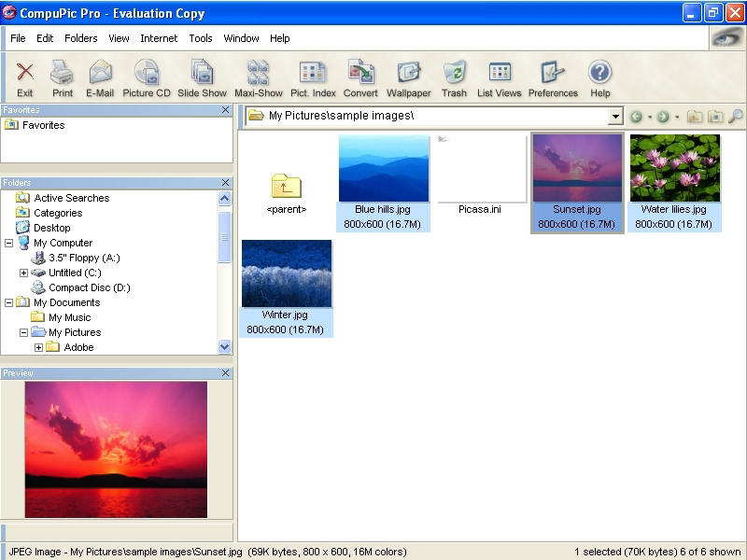The image size is (747, 560).
Task: Click the eye logo in menu bar
Action: 726,37
